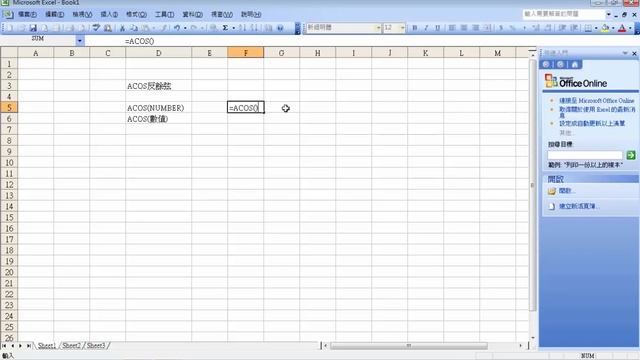Viewport: 640px width, 360px height.
Task: Switch to the Sheet2 tab
Action: [x=71, y=346]
